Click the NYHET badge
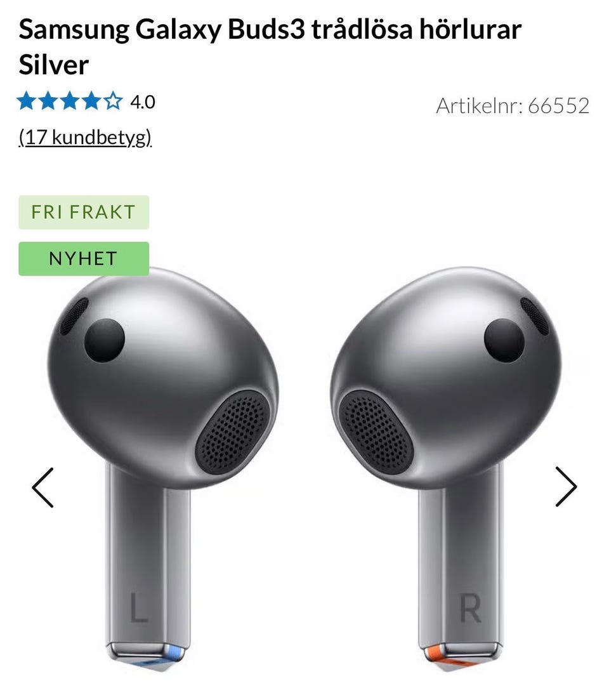This screenshot has width=609, height=700. 84,258
